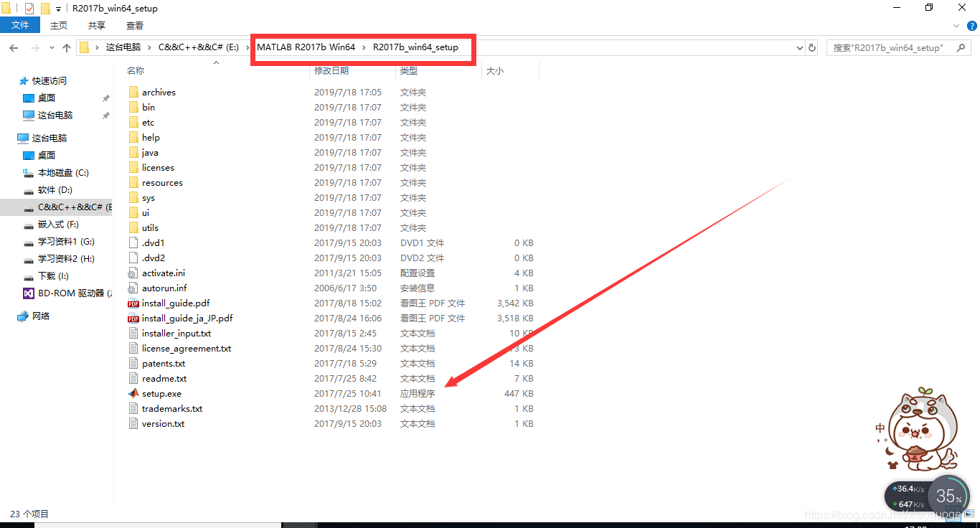
Task: Open the address bar history dropdown
Action: [x=800, y=47]
